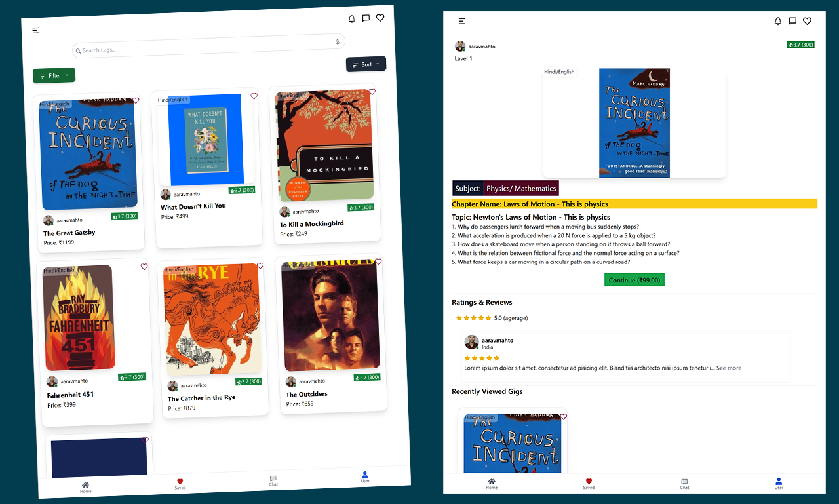Expand the review with See more
Screen dimensions: 839x504
click(729, 368)
